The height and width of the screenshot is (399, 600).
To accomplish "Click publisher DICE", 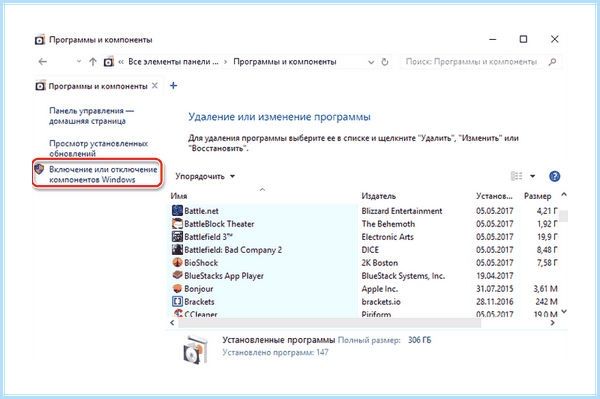I will pos(370,250).
